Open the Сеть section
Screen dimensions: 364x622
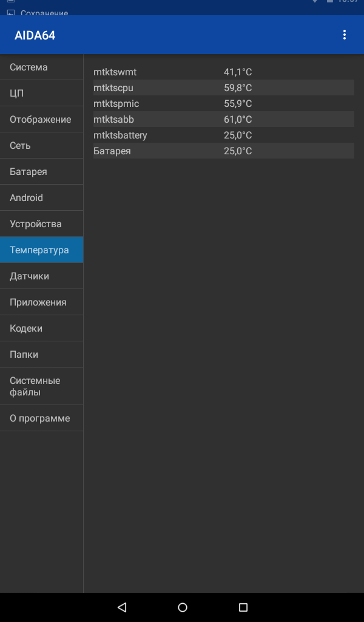[x=42, y=146]
